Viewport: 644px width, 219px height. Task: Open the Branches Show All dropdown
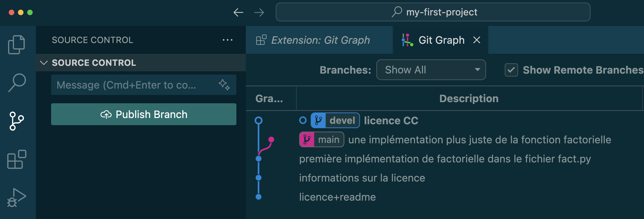pyautogui.click(x=431, y=70)
